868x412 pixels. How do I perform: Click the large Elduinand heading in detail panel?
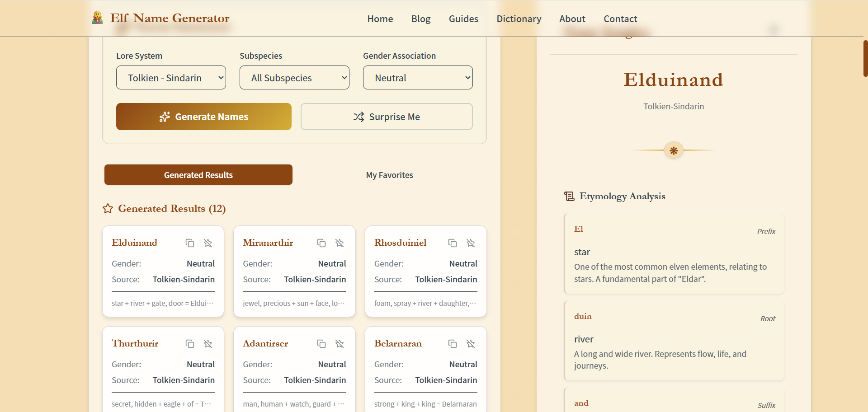674,80
